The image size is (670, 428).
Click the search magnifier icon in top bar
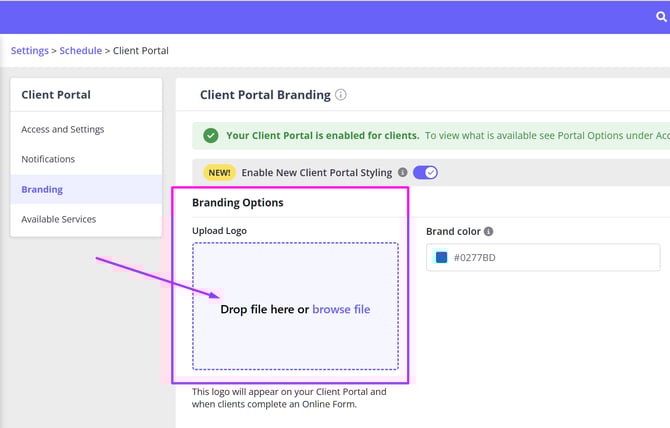(661, 17)
